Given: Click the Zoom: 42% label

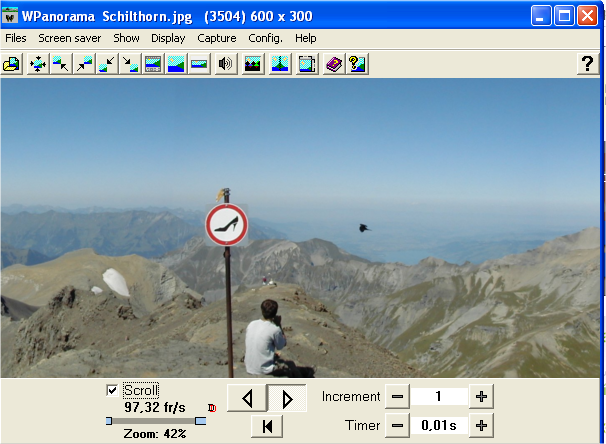Looking at the screenshot, I should 155,434.
